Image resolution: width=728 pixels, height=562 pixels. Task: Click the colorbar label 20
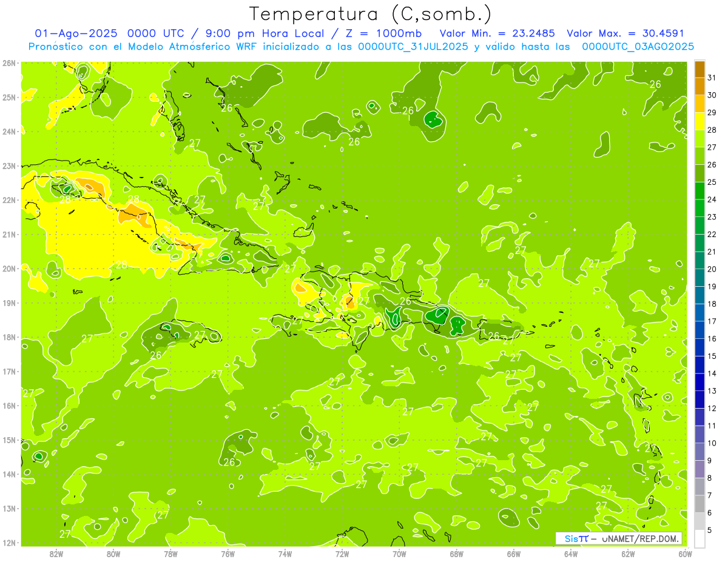(x=712, y=269)
